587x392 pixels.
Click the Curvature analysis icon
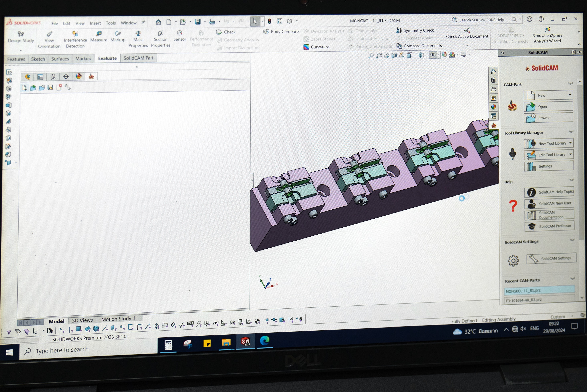[306, 47]
